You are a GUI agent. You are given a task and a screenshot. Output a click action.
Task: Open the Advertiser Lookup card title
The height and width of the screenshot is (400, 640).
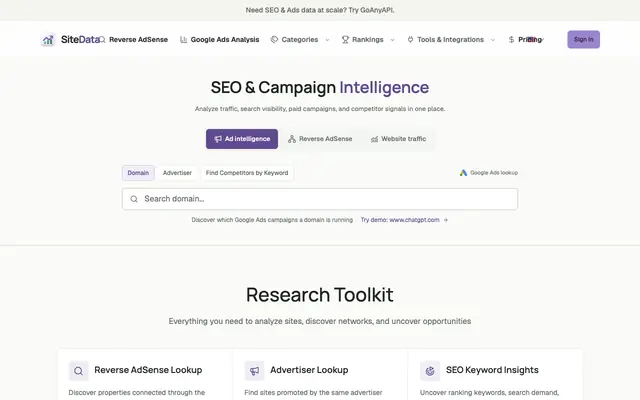pyautogui.click(x=309, y=370)
